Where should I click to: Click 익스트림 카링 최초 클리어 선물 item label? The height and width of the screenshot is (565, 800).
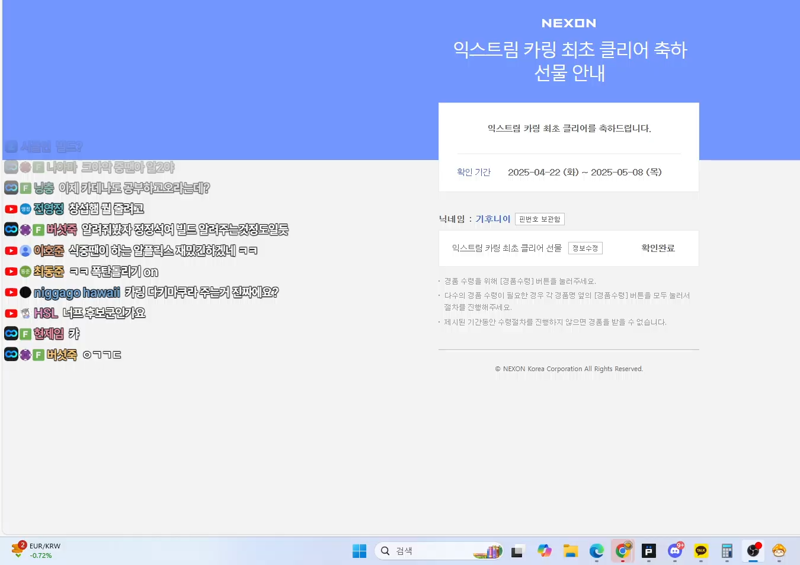click(x=507, y=248)
